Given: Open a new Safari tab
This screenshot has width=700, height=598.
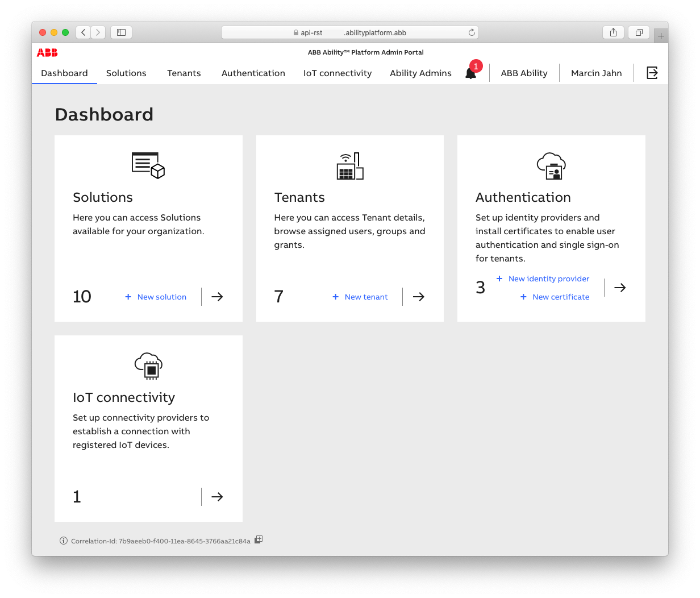Looking at the screenshot, I should [661, 36].
